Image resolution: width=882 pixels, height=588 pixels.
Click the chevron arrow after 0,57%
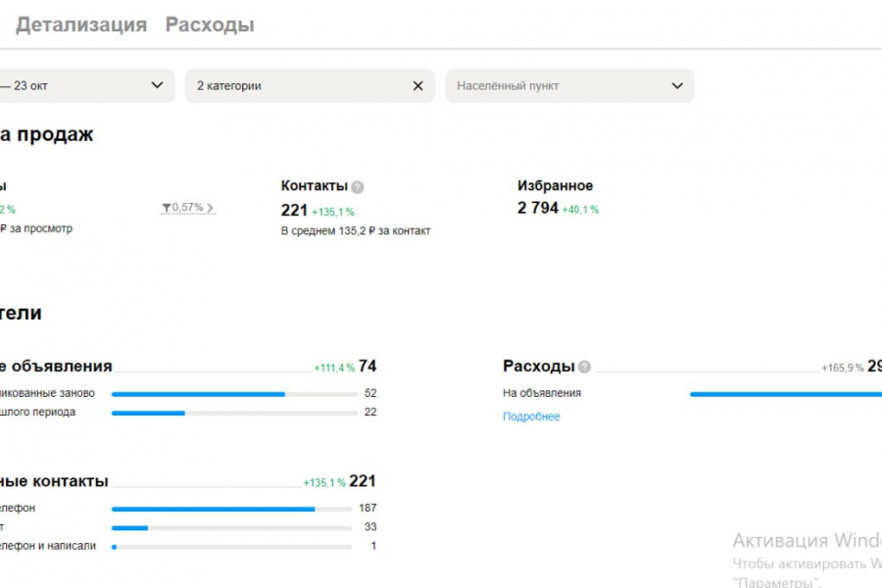pos(210,208)
